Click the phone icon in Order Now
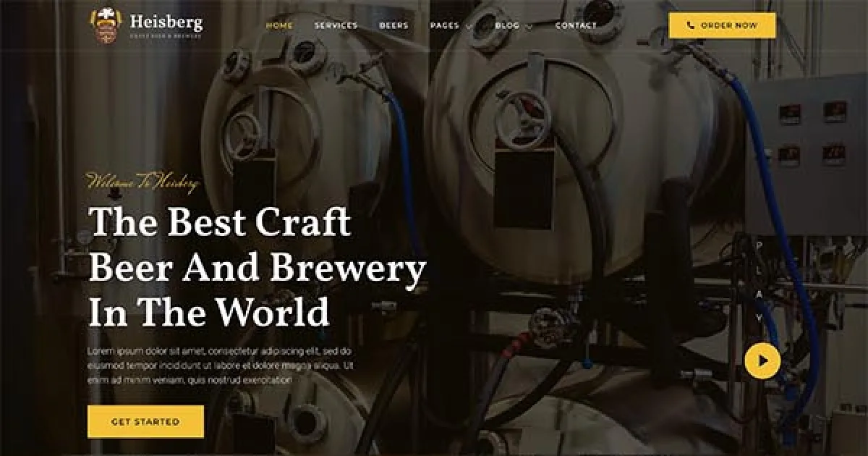 pyautogui.click(x=691, y=25)
